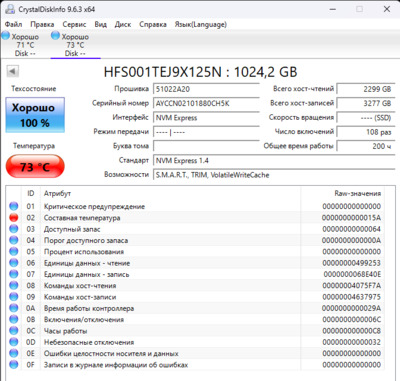Select the first disk status orb at 71 °C
The width and height of the screenshot is (400, 381).
6,35
